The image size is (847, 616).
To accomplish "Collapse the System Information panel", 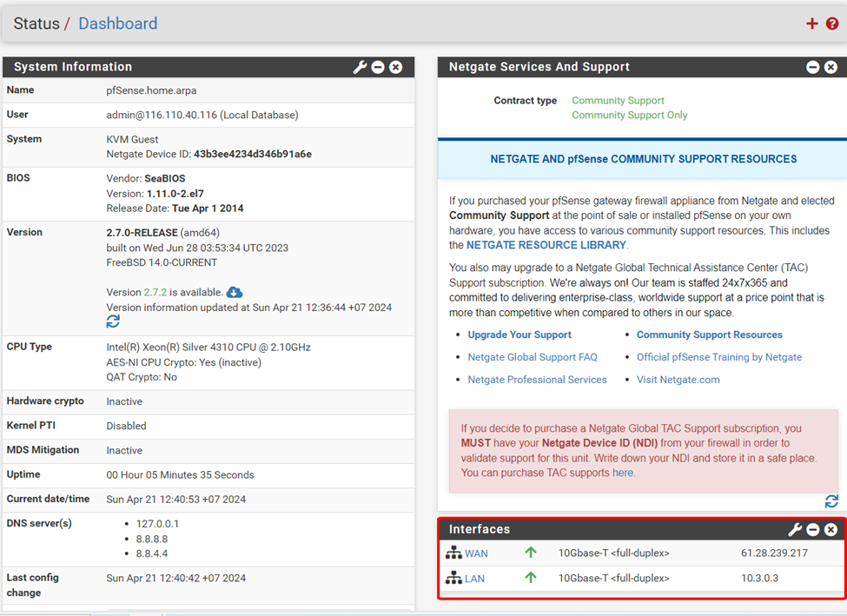I will pyautogui.click(x=378, y=67).
